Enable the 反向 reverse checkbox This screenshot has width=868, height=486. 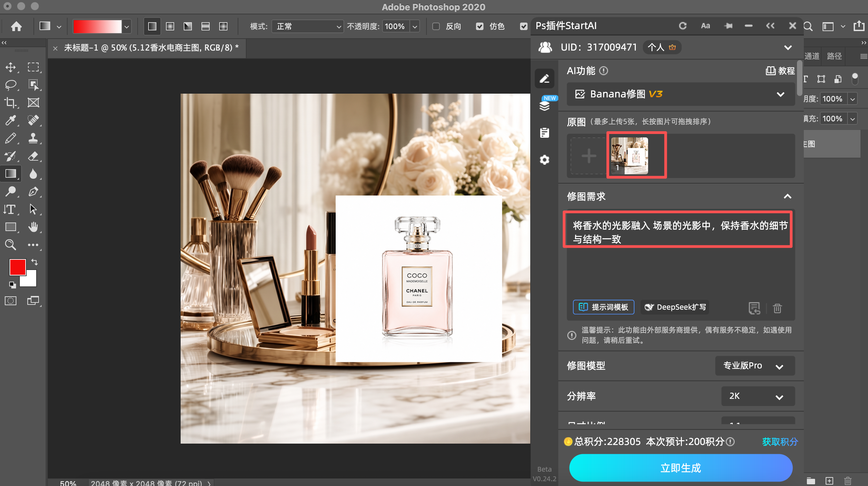436,26
